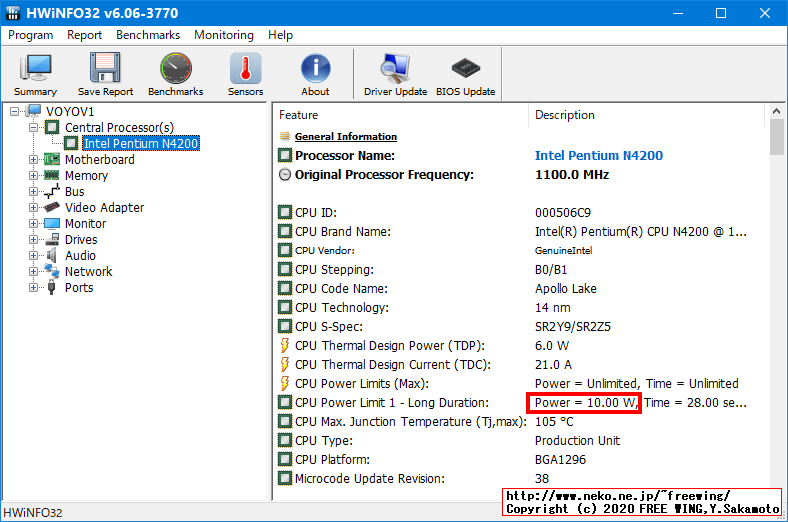Click the BIOS Update chip icon
The width and height of the screenshot is (788, 522).
point(465,74)
